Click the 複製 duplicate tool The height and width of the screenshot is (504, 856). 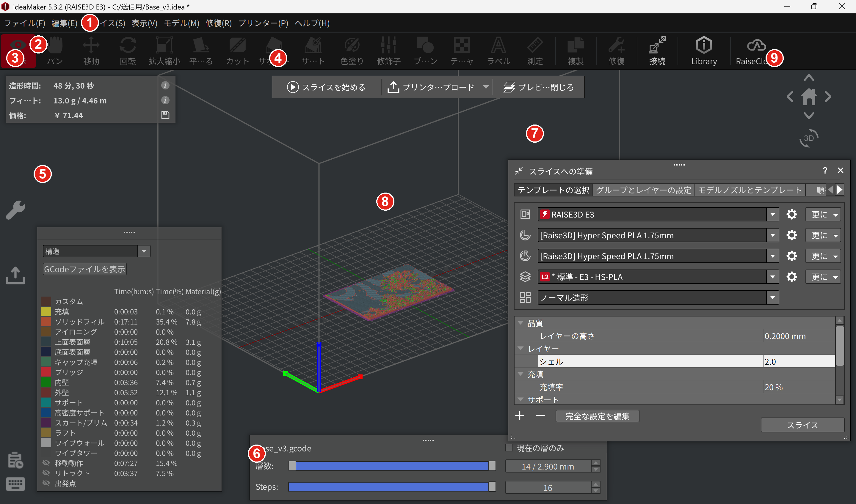tap(576, 51)
